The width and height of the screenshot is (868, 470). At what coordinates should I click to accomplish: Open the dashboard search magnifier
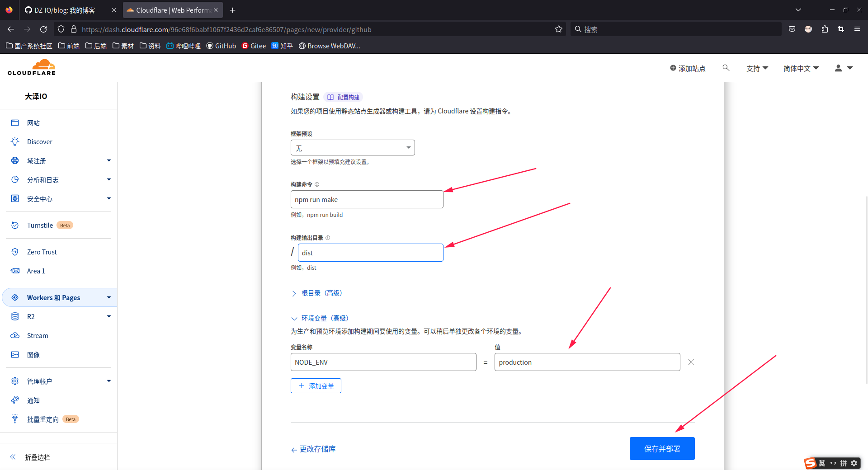click(x=726, y=68)
